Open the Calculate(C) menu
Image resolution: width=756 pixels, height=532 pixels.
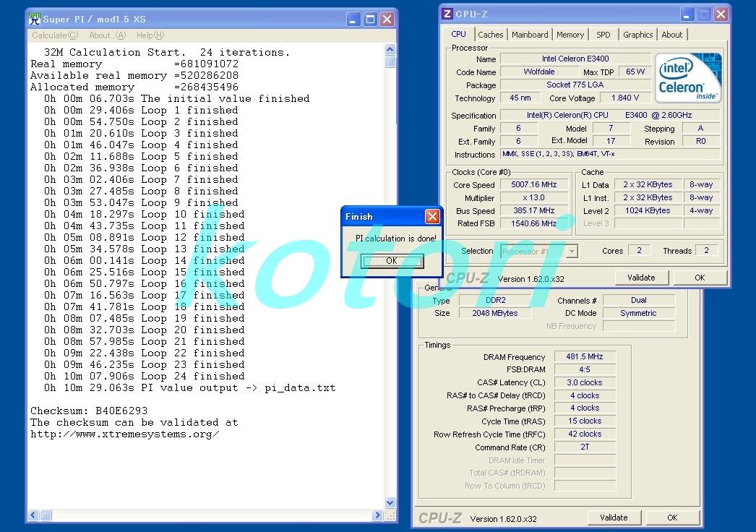(55, 35)
